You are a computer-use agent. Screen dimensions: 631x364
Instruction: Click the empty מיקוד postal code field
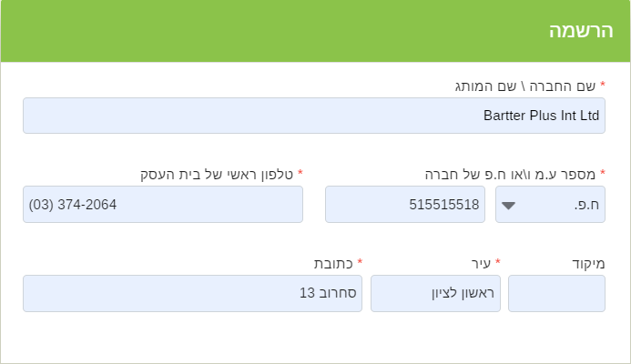556,293
